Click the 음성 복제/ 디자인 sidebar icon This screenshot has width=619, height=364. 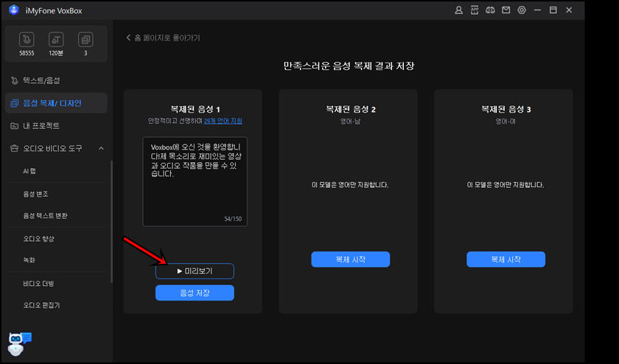(x=14, y=103)
